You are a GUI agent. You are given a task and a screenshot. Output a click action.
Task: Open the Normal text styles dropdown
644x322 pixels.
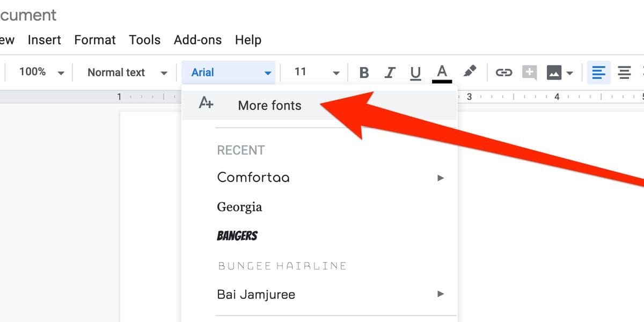(128, 72)
